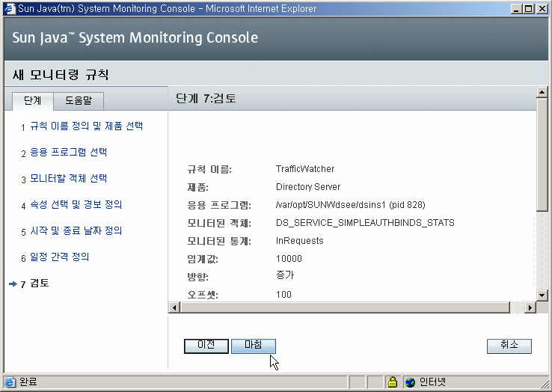Jump to step 5 시작 및 종료 날짜 정의
Image resolution: width=552 pixels, height=392 pixels.
point(76,230)
